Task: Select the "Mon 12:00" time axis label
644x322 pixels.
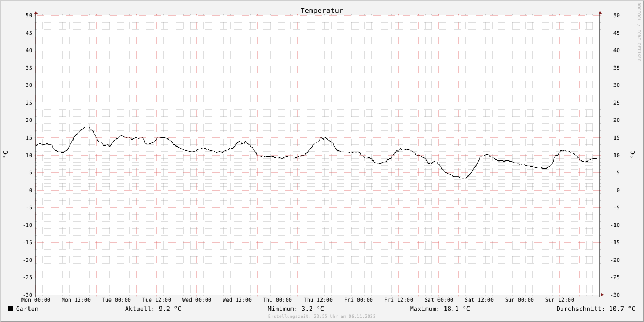Action: coord(76,300)
